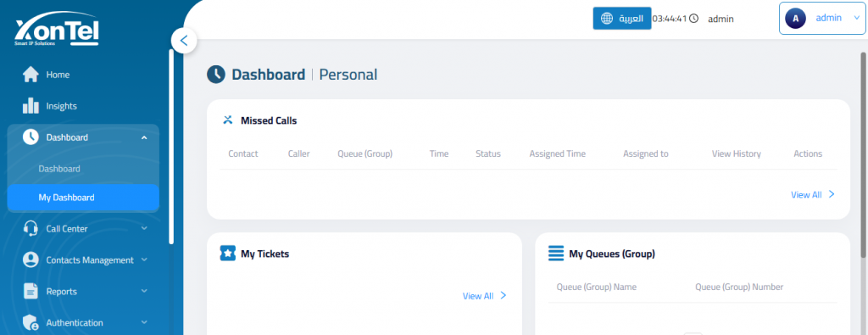The width and height of the screenshot is (868, 335).
Task: Click the My Tickets star ticket icon
Action: 227,254
